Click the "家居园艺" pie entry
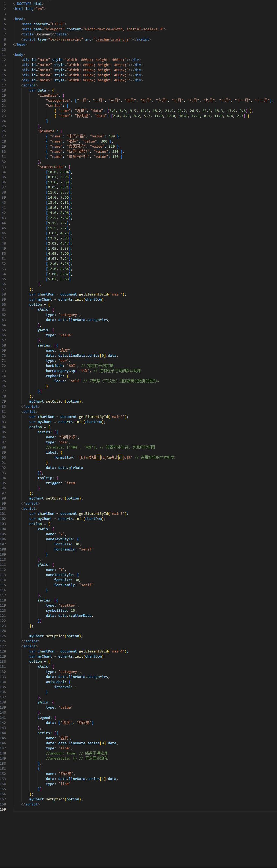This screenshot has height=868, width=277. (83, 147)
